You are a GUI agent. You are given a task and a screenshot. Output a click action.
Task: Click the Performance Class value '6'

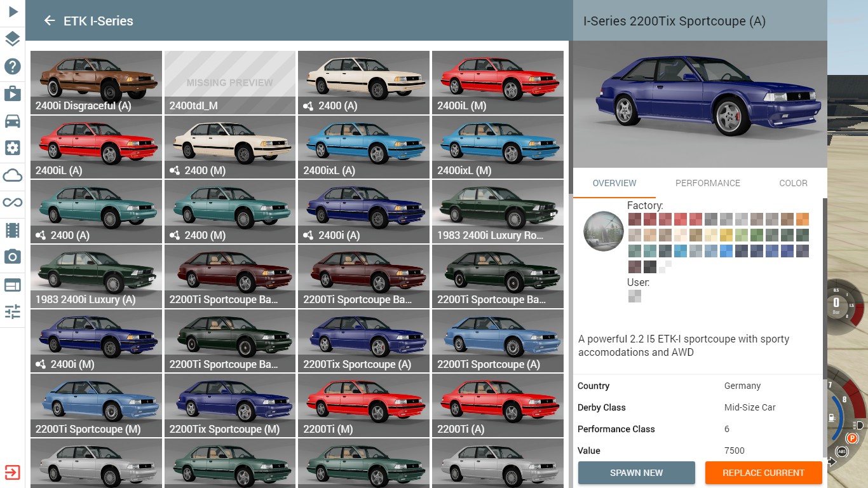tap(727, 429)
